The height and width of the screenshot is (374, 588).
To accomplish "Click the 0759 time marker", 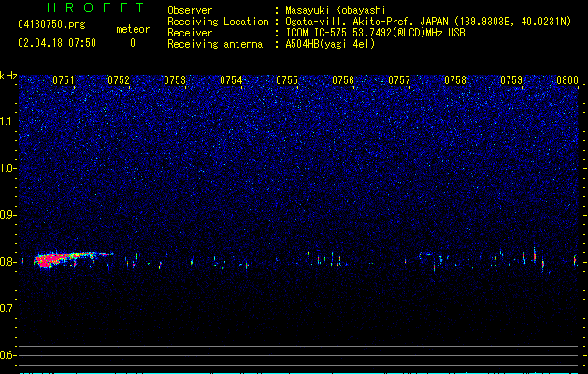I will pyautogui.click(x=511, y=80).
